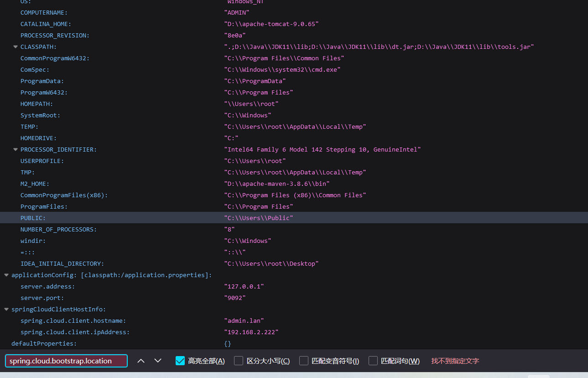Select the windir key
This screenshot has width=588, height=378.
(33, 241)
